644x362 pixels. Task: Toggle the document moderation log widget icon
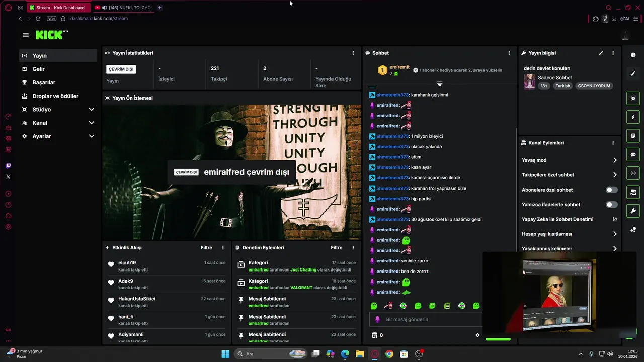pos(633,136)
